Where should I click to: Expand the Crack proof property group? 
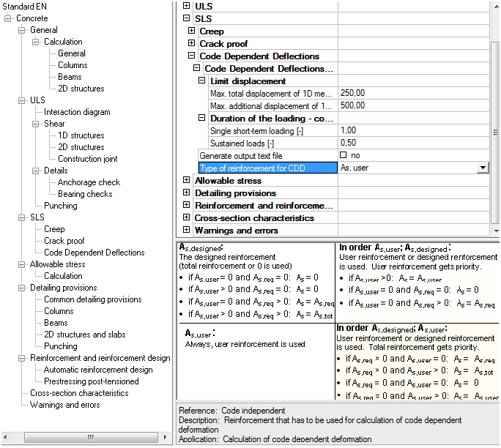click(192, 43)
